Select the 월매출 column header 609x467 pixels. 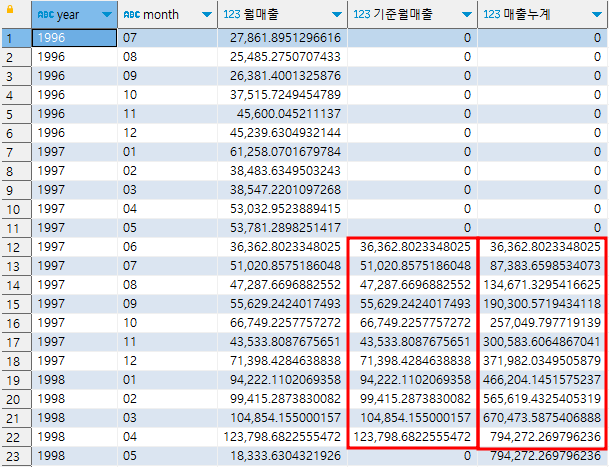point(282,14)
